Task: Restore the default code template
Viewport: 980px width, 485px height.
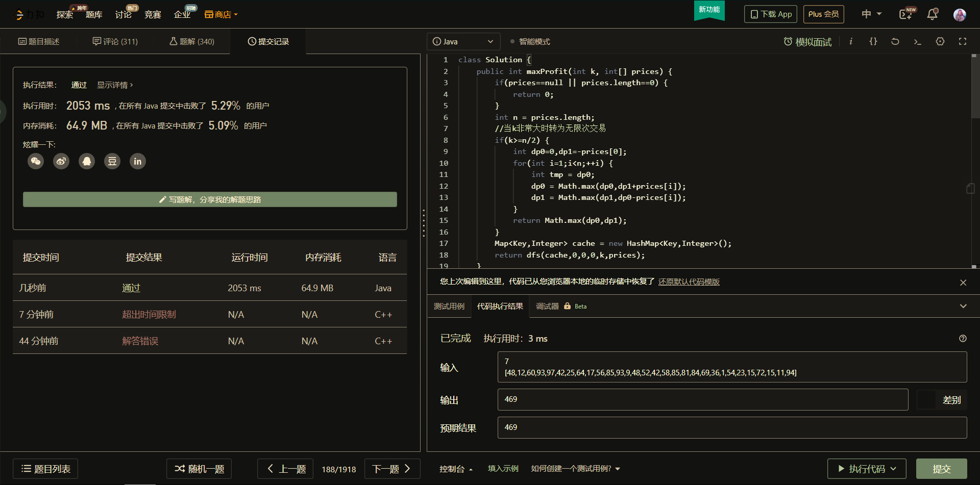Action: (x=689, y=282)
